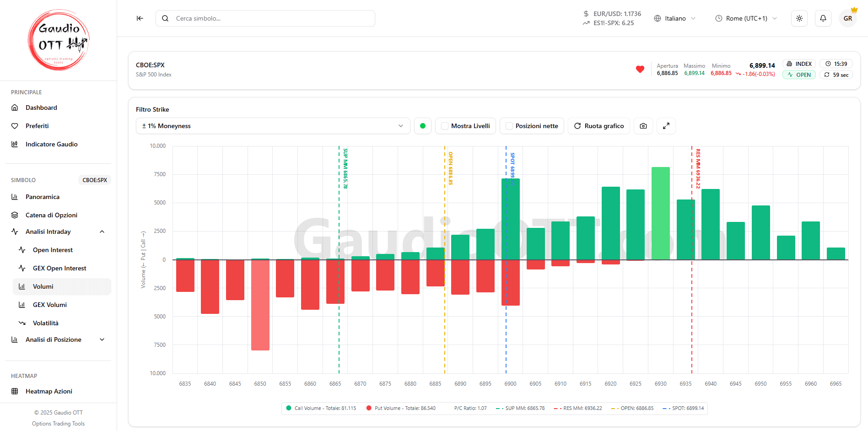Toggle Put Volume series in chart legend
Screen dimensions: 868x431
point(401,408)
